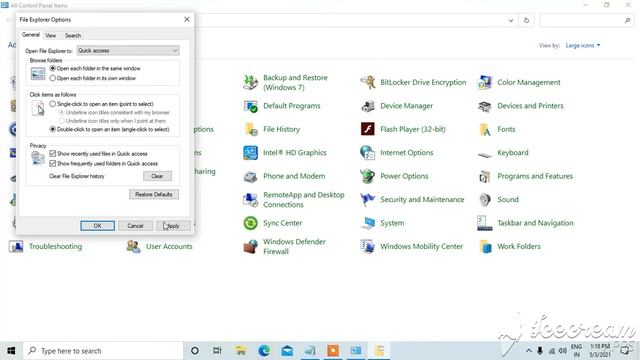Open the Default Programs icon
The image size is (640, 360).
[x=250, y=106]
